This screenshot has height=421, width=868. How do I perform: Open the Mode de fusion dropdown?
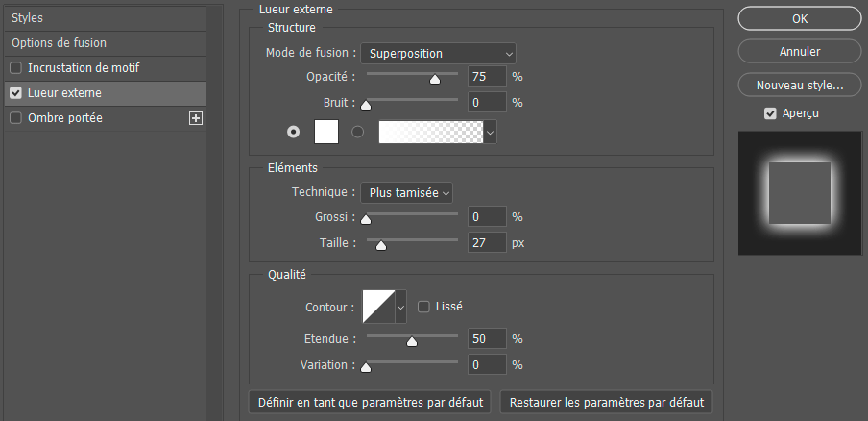pyautogui.click(x=438, y=53)
